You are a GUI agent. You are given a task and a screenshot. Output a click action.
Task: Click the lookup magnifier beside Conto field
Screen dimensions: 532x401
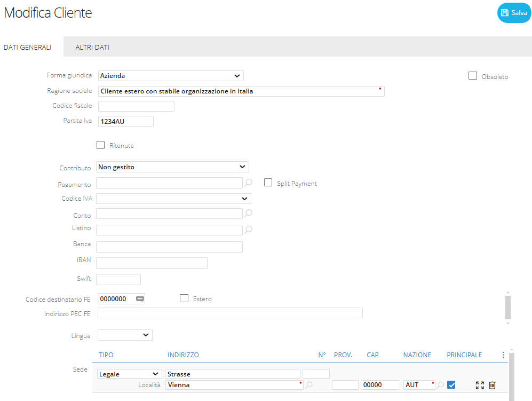[248, 213]
